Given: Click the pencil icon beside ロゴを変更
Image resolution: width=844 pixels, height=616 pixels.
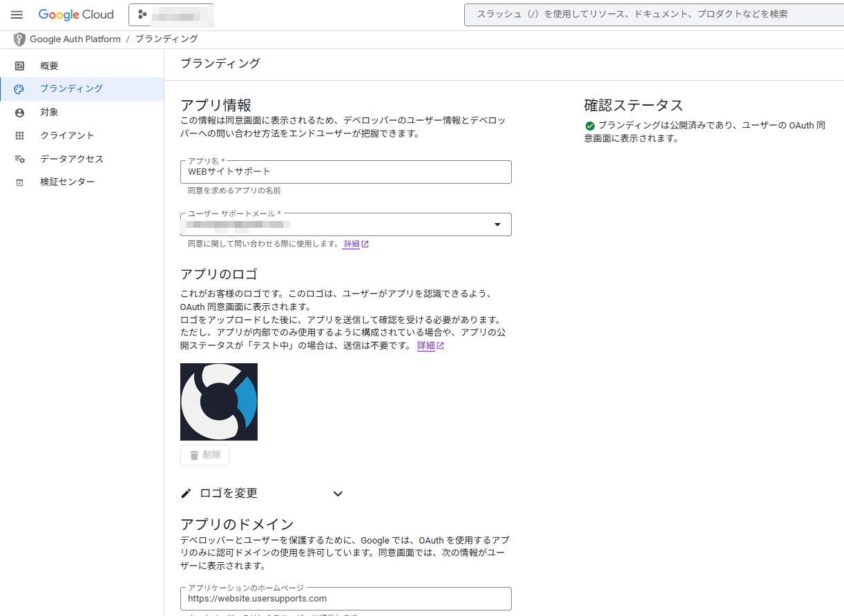Looking at the screenshot, I should tap(186, 494).
